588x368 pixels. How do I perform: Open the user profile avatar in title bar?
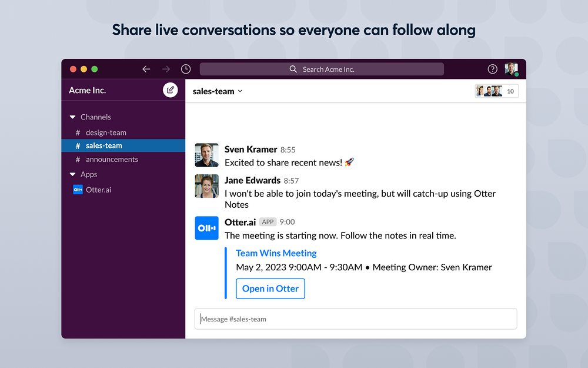512,69
